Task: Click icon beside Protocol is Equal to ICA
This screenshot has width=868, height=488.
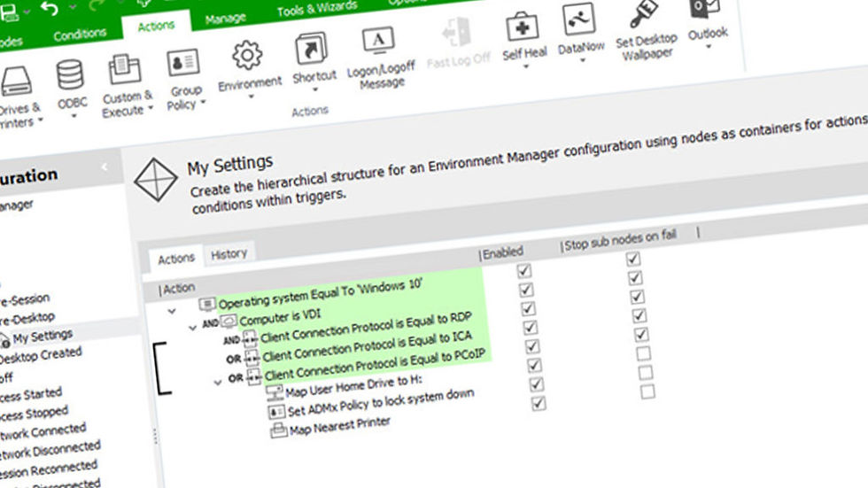Action: 252,358
